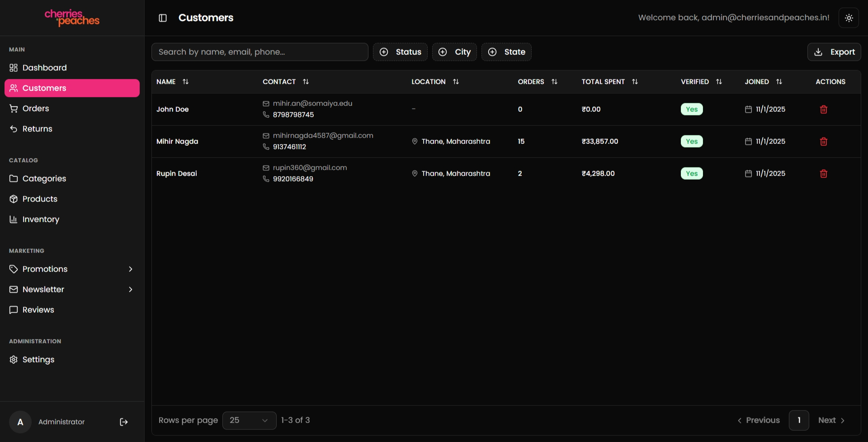Click email rupin360@gmail.com

click(310, 168)
